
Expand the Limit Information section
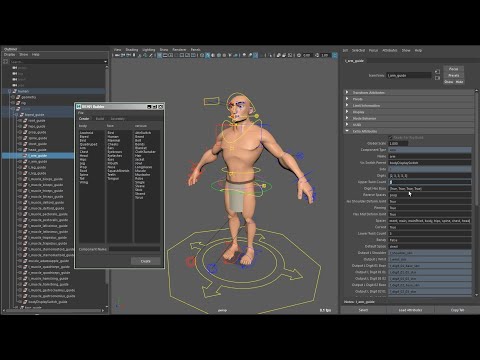click(347, 105)
